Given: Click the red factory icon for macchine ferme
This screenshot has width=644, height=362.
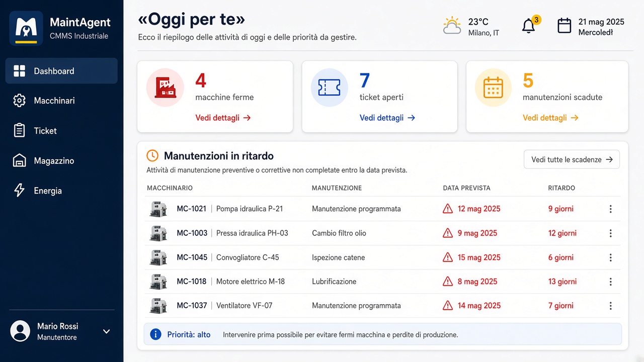Looking at the screenshot, I should tap(165, 87).
